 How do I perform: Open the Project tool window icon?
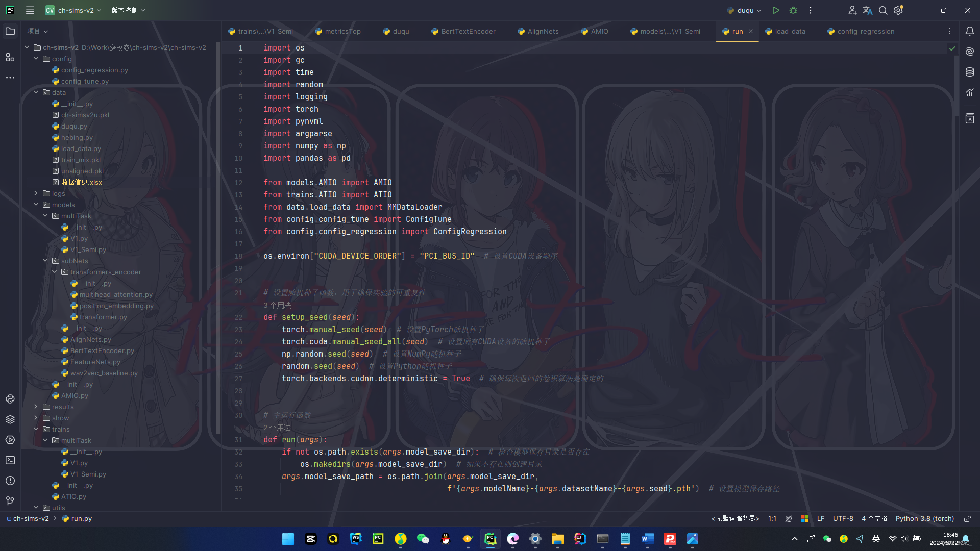10,31
